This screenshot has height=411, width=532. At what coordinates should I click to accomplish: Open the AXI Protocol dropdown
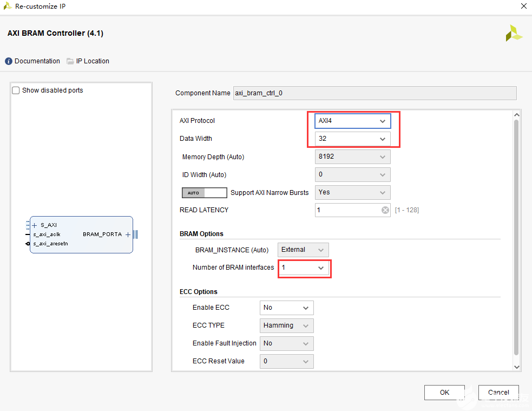click(352, 121)
